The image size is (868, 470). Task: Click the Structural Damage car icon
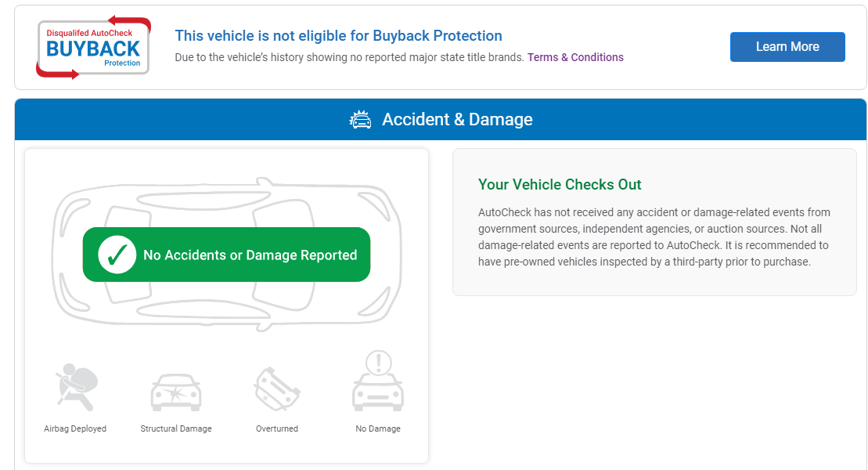[176, 391]
